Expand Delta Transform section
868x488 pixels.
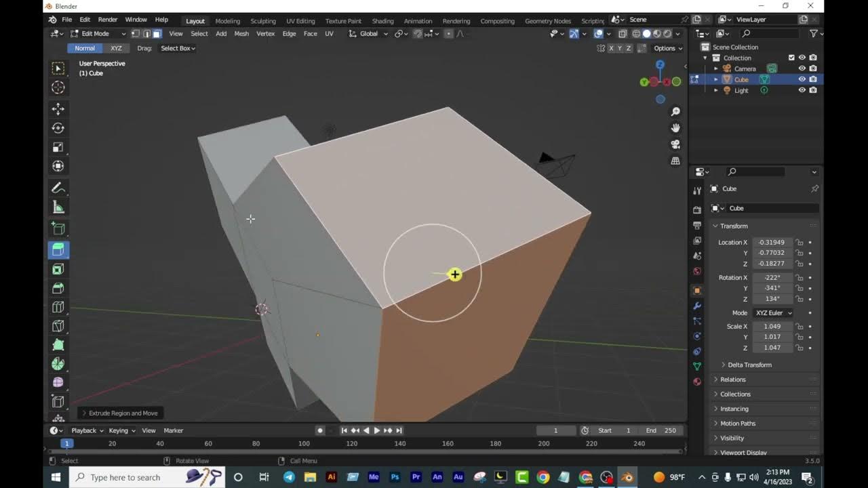pyautogui.click(x=749, y=365)
